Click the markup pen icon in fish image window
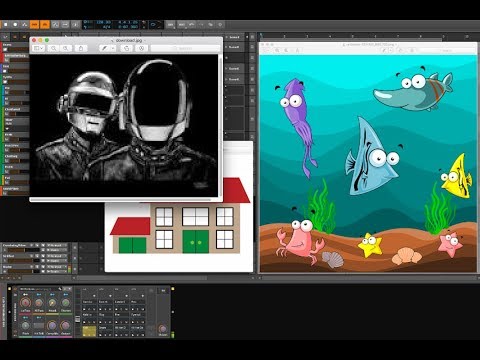This screenshot has height=360, width=480. coord(384,50)
